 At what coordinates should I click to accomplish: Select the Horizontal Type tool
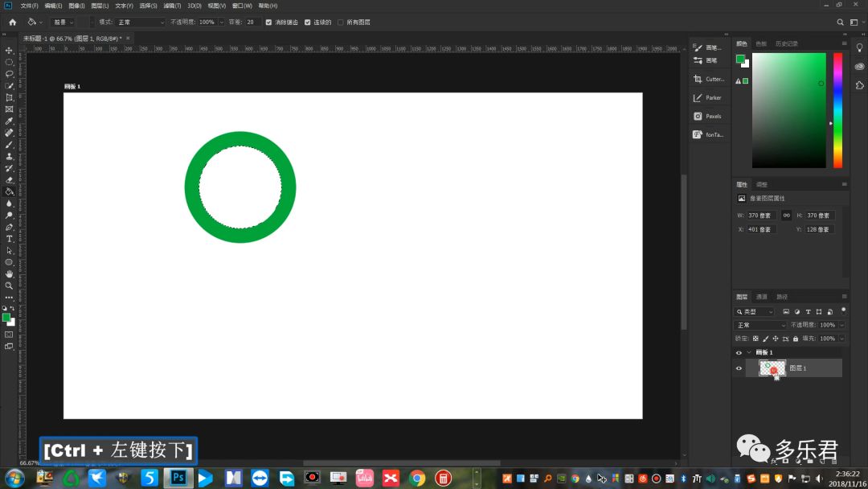(9, 239)
